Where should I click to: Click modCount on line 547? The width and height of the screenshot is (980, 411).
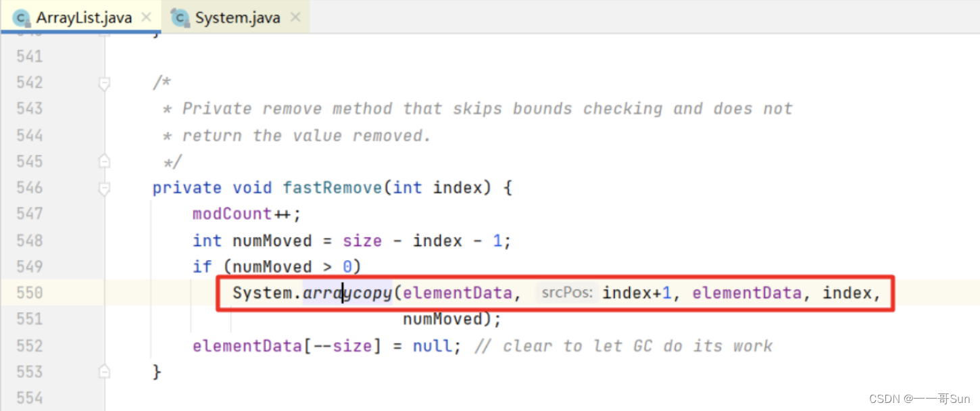point(232,214)
